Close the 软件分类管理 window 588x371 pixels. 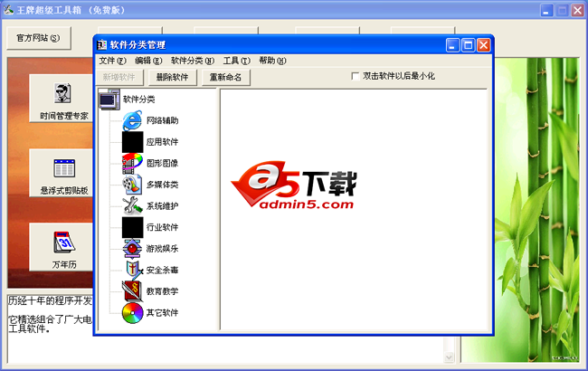(484, 45)
